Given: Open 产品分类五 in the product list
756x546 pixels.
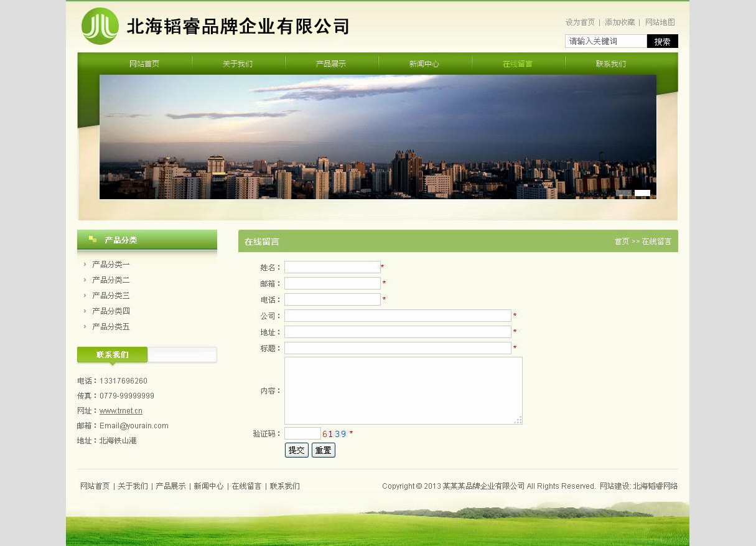Looking at the screenshot, I should pos(111,327).
